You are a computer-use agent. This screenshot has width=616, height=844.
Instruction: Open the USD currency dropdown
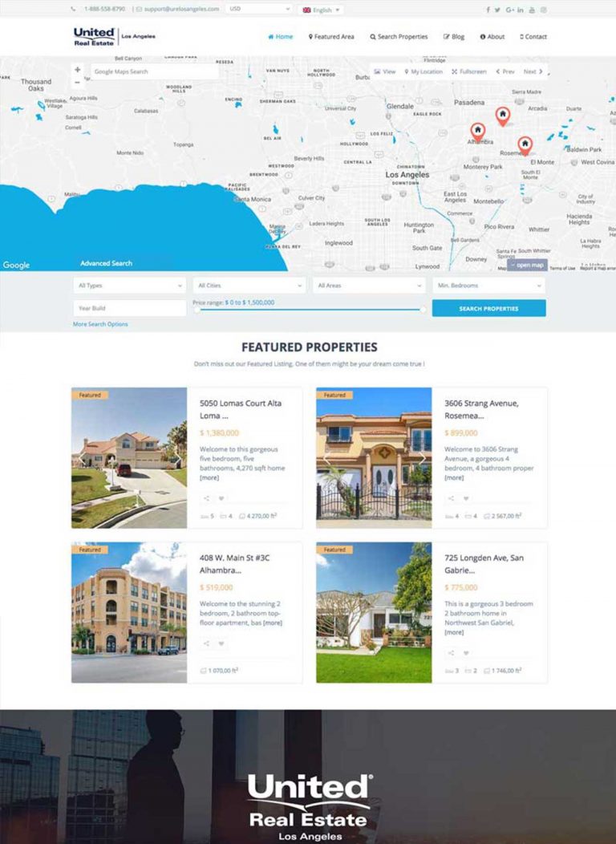(259, 9)
